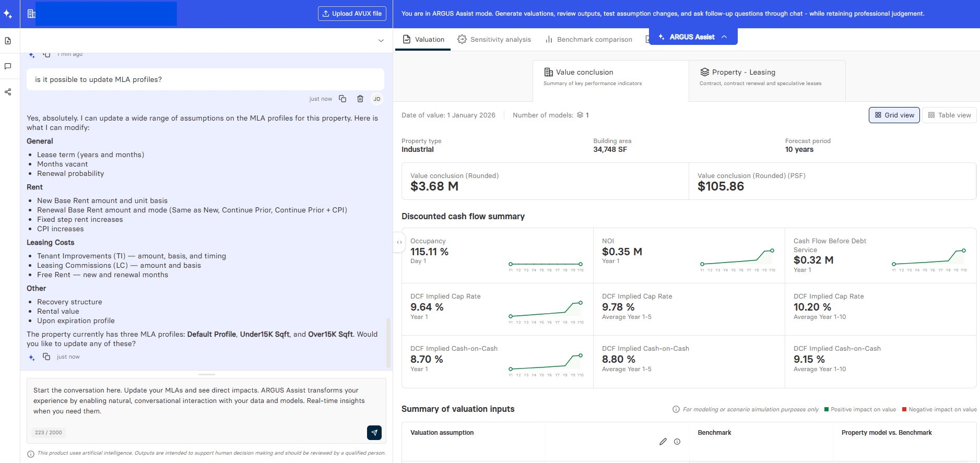Click the JD user avatar
Viewport: 980px width, 463px height.
coord(377,99)
